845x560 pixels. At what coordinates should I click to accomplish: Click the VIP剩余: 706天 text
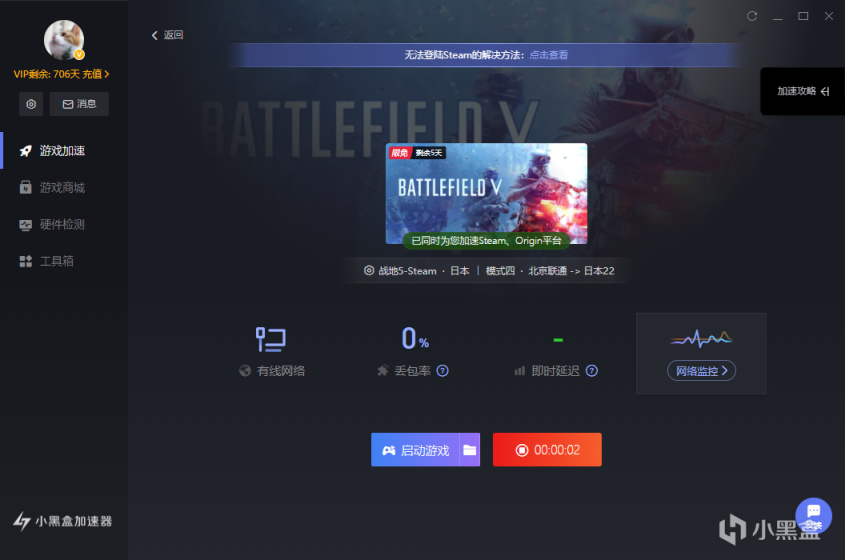pyautogui.click(x=46, y=74)
